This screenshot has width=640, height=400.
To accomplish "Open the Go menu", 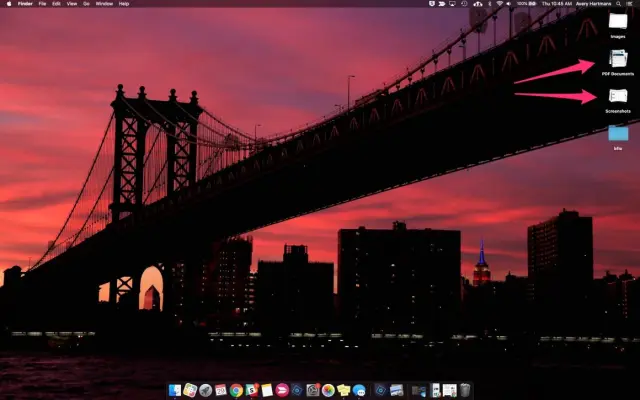I will (86, 4).
